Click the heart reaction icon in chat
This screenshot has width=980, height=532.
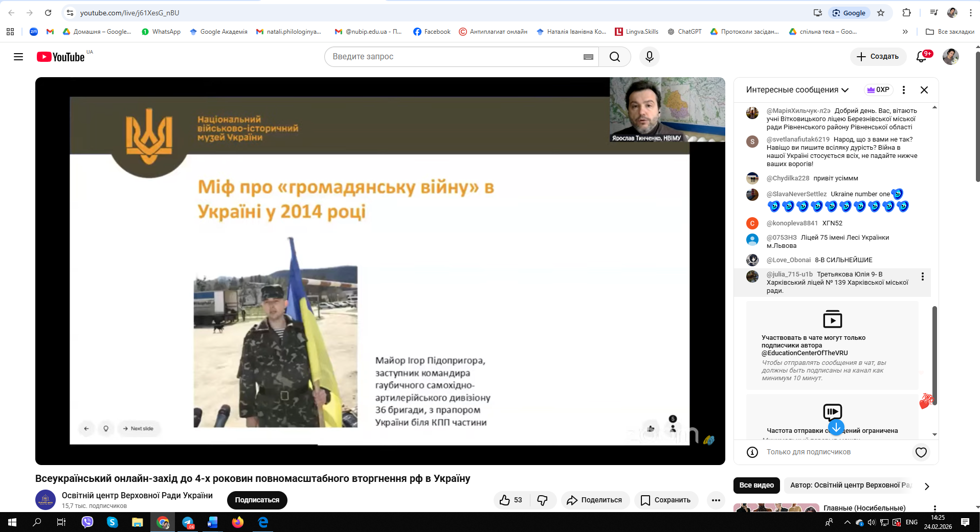pos(921,452)
